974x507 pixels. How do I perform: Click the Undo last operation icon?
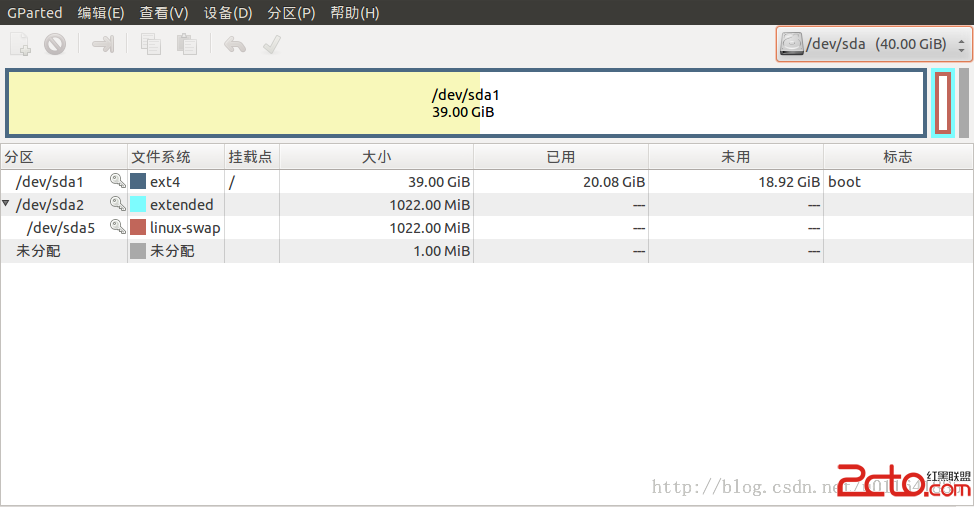(235, 44)
